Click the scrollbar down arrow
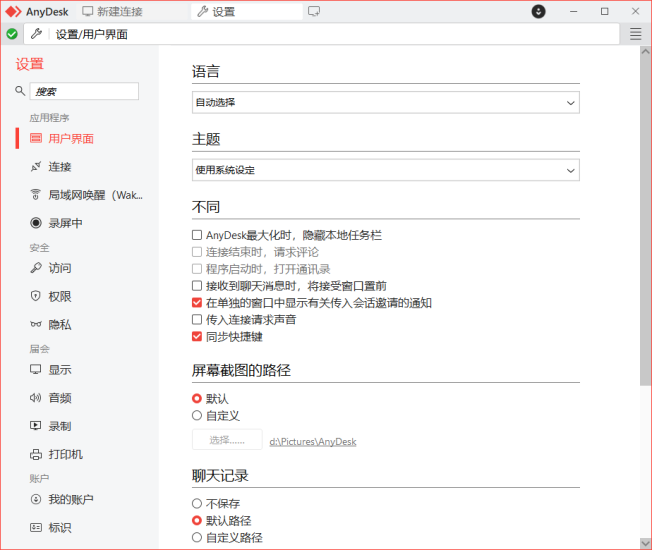The width and height of the screenshot is (652, 550). (645, 543)
